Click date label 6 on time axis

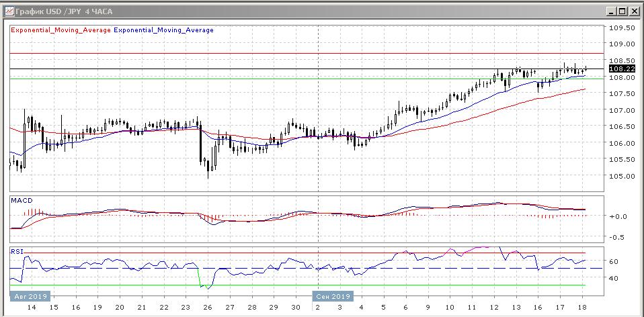405,307
